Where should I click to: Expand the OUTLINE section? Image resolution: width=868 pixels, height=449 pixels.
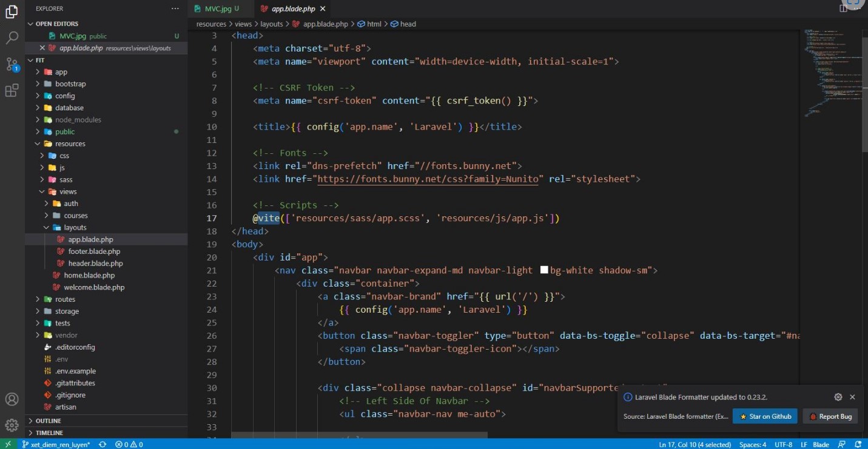(x=49, y=421)
